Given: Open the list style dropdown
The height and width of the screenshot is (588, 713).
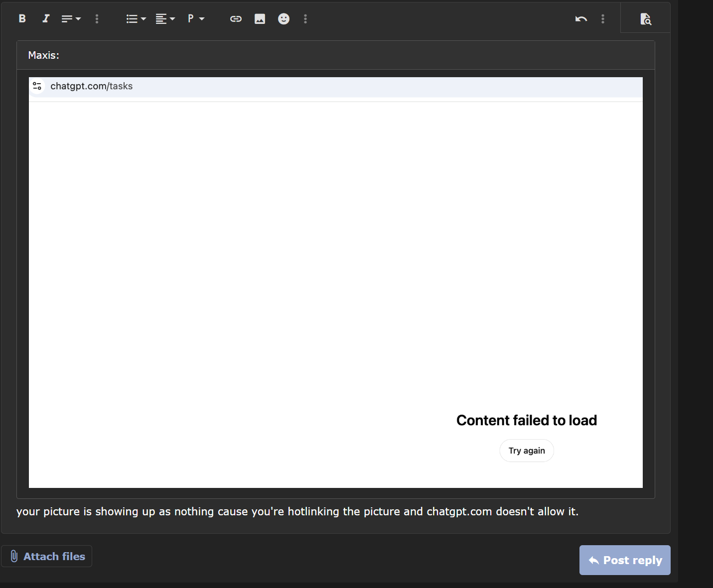Looking at the screenshot, I should [x=143, y=19].
